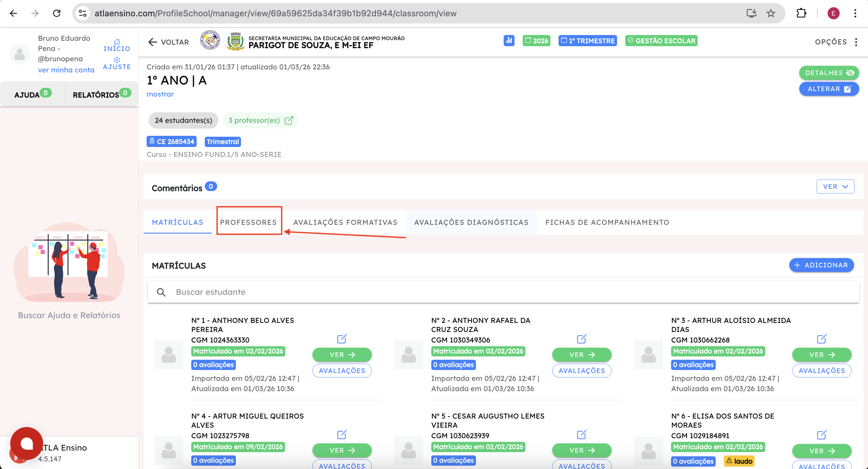Open the browser extensions puzzle icon

[801, 13]
